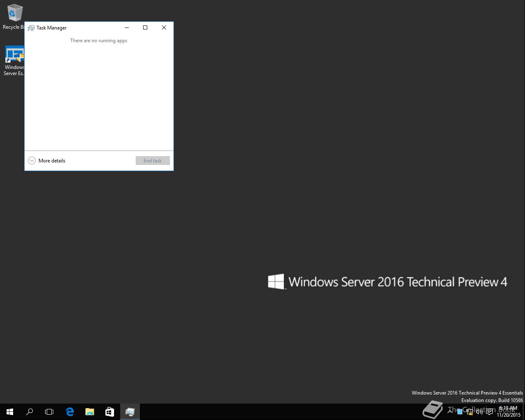The height and width of the screenshot is (420, 525).
Task: Open the Windows Start menu
Action: point(10,412)
